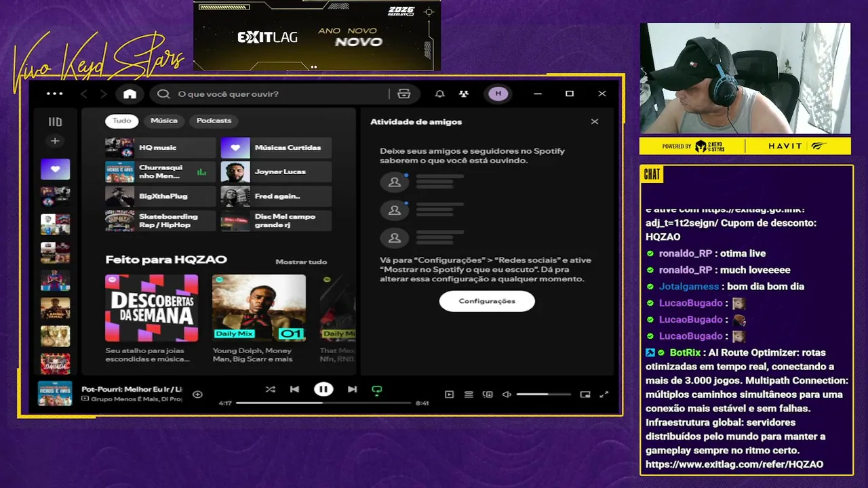Image resolution: width=868 pixels, height=488 pixels.
Task: Seek on the song progress bar
Action: tap(323, 403)
